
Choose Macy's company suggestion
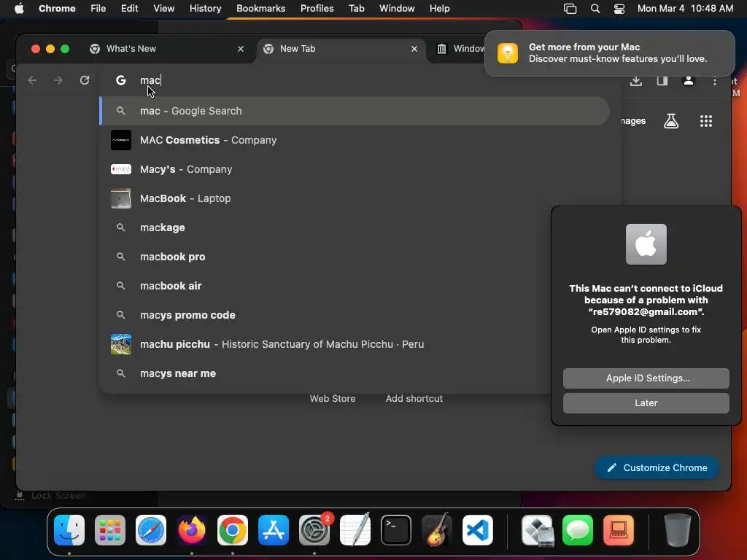tap(355, 169)
